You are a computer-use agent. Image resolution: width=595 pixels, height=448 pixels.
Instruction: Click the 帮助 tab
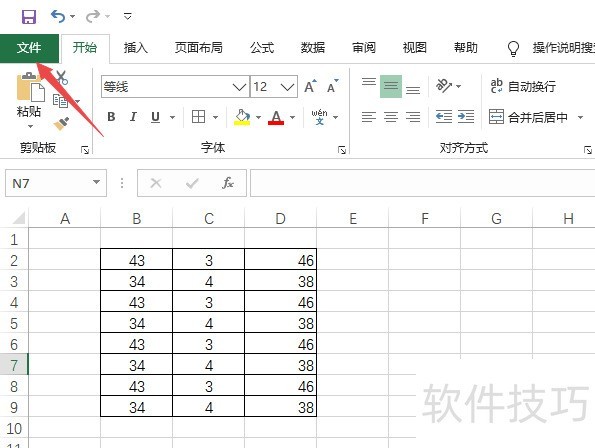point(465,48)
